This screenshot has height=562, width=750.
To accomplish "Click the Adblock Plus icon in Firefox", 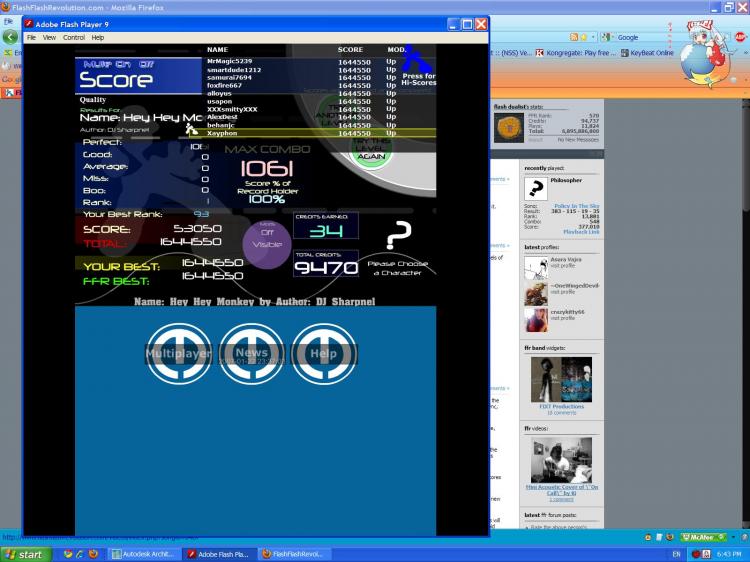I will point(740,37).
